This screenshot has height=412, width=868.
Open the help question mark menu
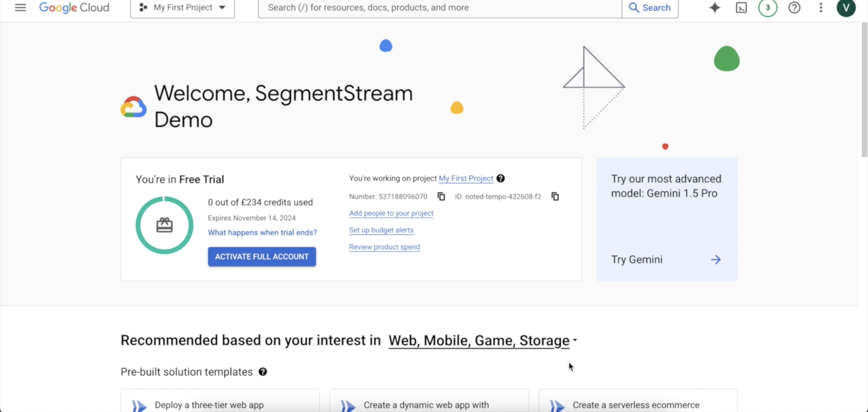(x=794, y=8)
